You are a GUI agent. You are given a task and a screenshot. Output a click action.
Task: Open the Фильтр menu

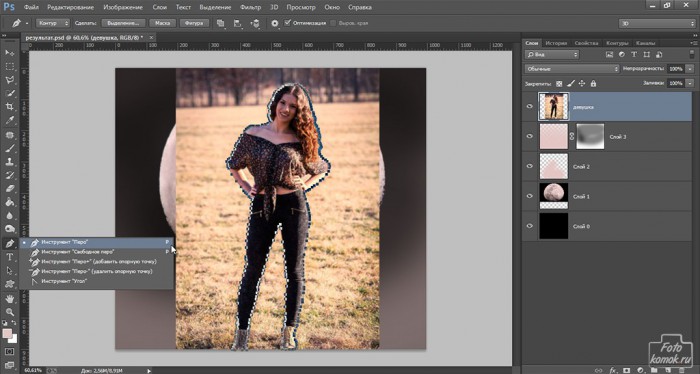(250, 7)
